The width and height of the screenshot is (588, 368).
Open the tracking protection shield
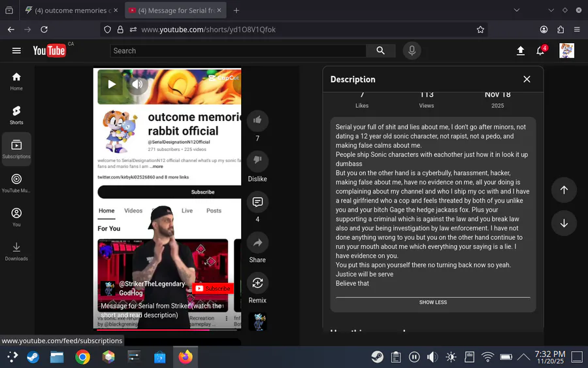(x=107, y=29)
